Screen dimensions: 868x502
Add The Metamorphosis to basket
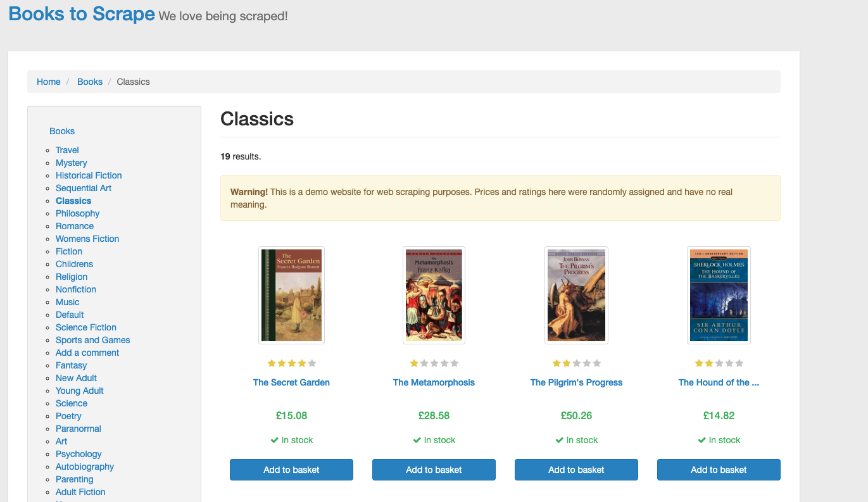(x=434, y=469)
